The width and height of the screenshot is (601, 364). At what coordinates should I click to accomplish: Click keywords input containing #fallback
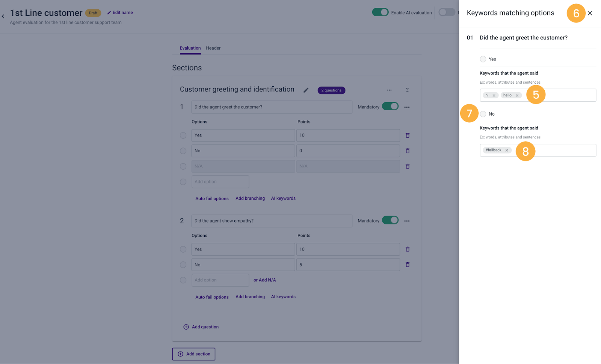tap(538, 150)
